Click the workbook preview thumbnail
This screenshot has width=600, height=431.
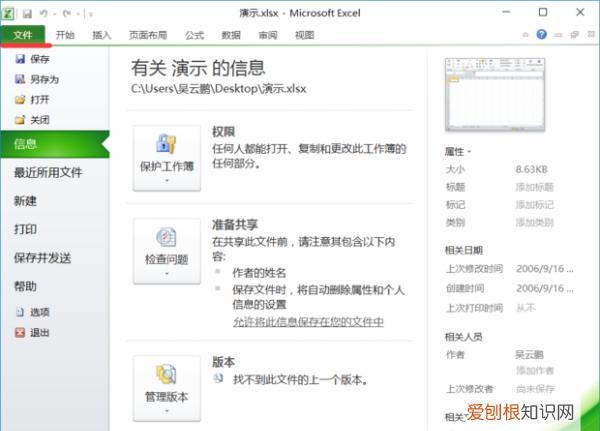click(495, 95)
